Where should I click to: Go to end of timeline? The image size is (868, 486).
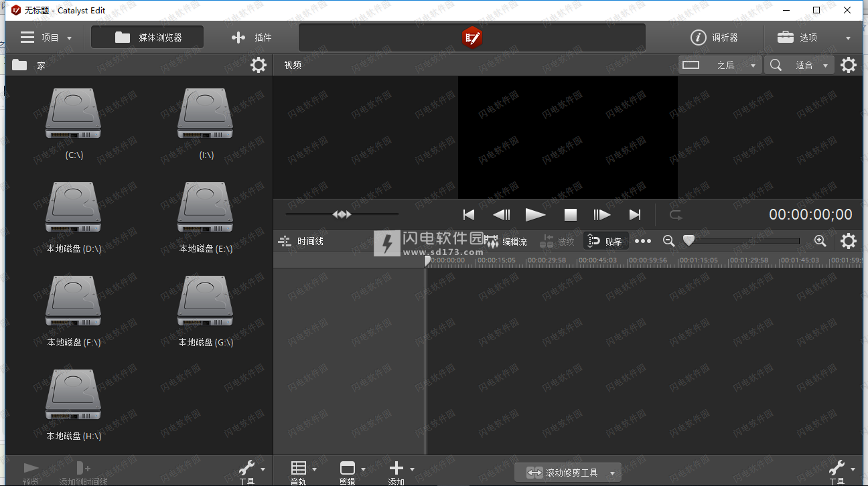point(635,214)
